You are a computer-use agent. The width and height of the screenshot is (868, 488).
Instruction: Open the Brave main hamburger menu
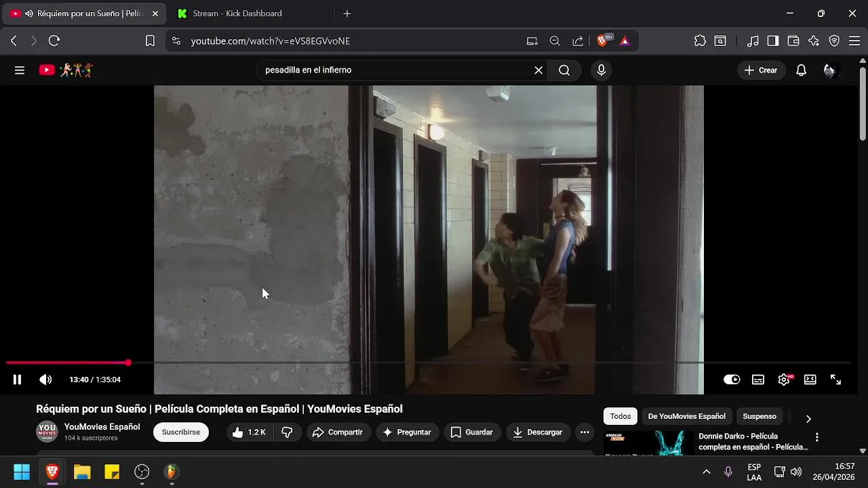(x=854, y=41)
